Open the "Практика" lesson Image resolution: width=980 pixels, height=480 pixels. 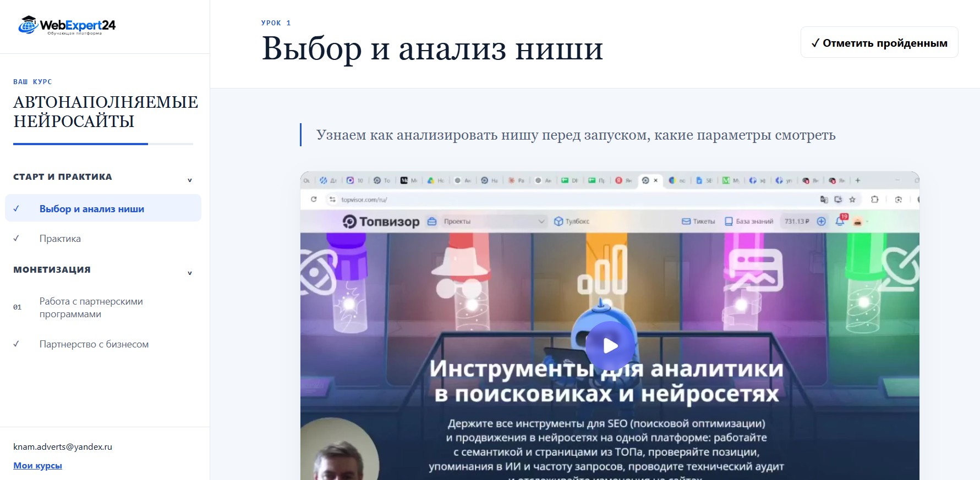[x=60, y=239]
